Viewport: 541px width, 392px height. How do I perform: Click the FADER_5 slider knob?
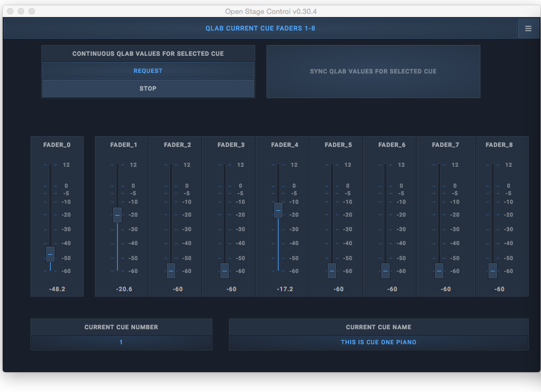click(332, 271)
